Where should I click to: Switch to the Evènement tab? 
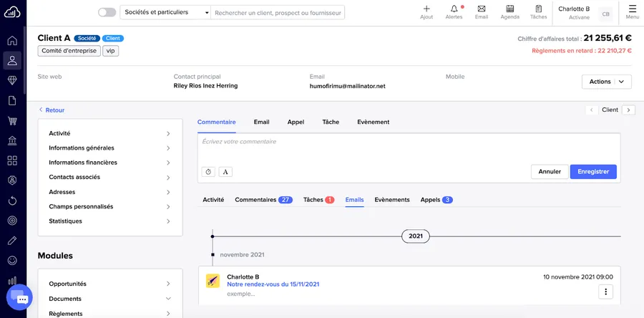pos(374,122)
